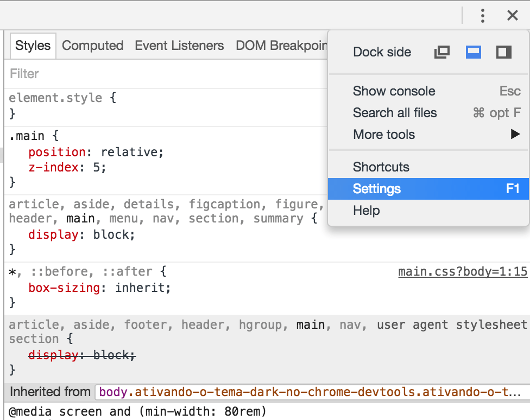Click the z-index value 5
530x420 pixels.
pos(96,167)
